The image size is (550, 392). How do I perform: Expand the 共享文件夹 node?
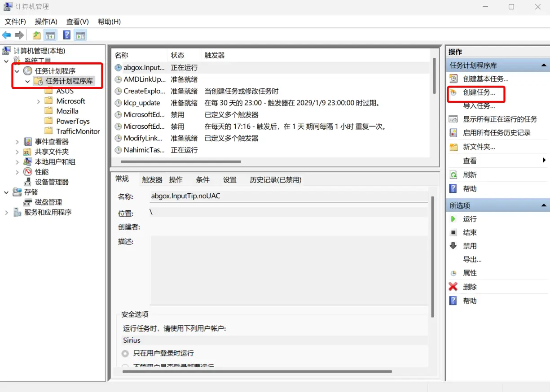(17, 152)
